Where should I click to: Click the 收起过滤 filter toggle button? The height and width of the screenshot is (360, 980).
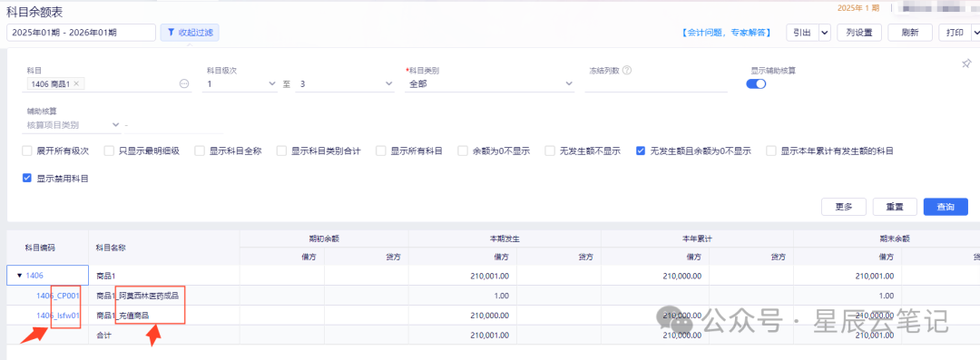pos(190,33)
